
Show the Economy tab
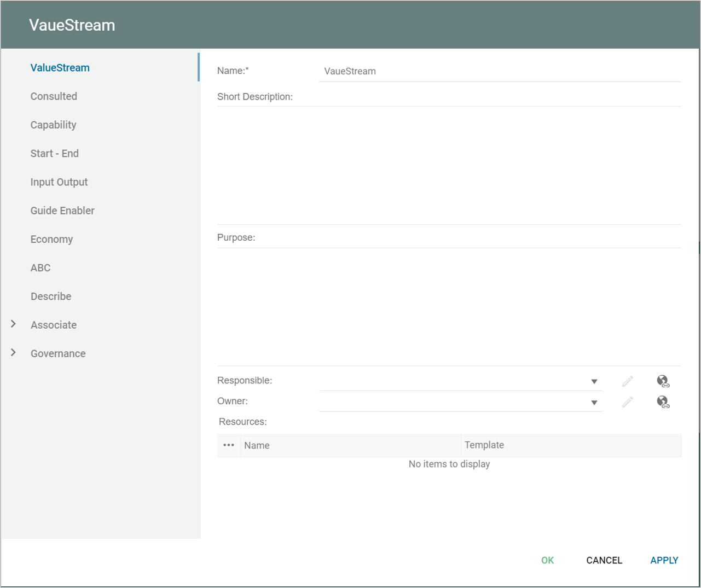pyautogui.click(x=51, y=239)
